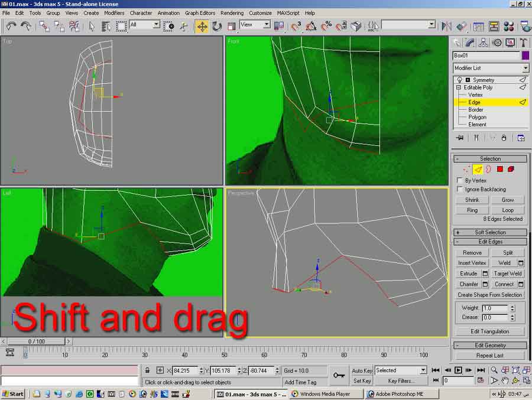The height and width of the screenshot is (400, 532).
Task: Click the Arc Rotate viewport navigation icon
Action: coord(515,381)
